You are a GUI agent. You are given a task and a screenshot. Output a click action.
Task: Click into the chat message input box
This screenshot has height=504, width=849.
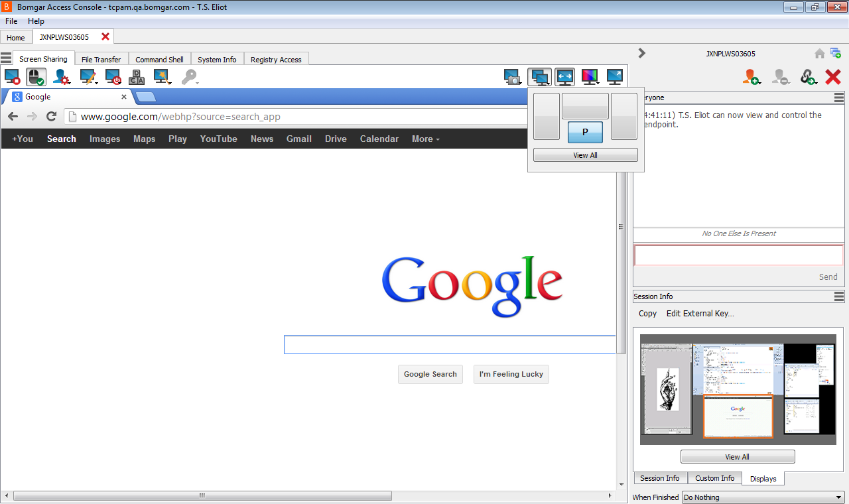739,255
